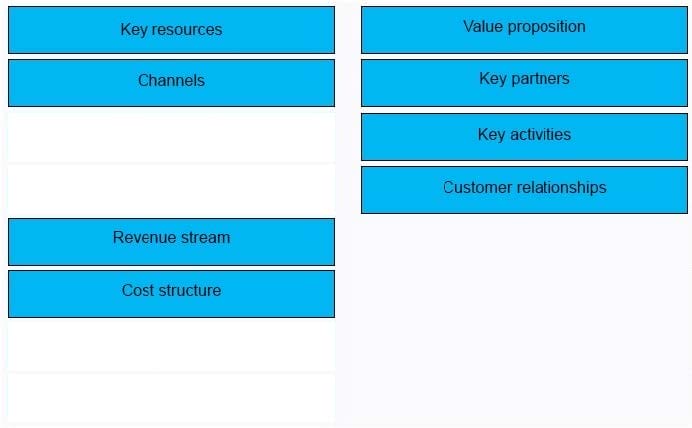Screen dimensions: 692x428
Task: Click the box beneath Key resources
Action: (171, 83)
